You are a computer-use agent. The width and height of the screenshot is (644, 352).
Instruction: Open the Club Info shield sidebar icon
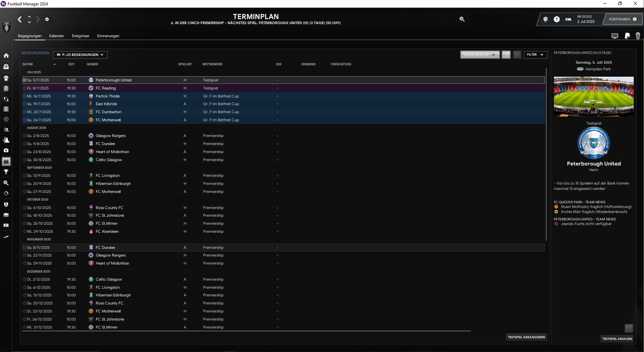[x=6, y=205]
